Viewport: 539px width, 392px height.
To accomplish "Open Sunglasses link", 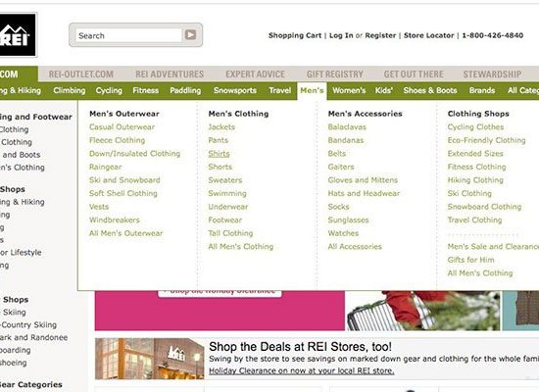I will coord(348,220).
